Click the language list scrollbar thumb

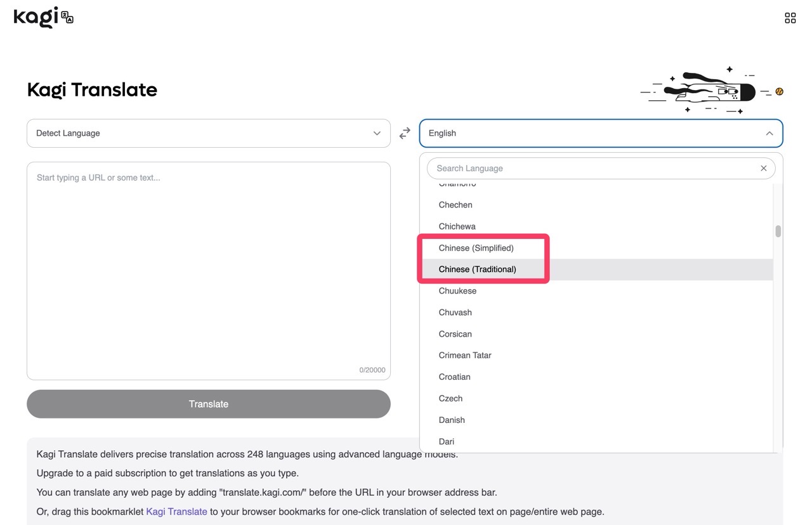[x=778, y=231]
